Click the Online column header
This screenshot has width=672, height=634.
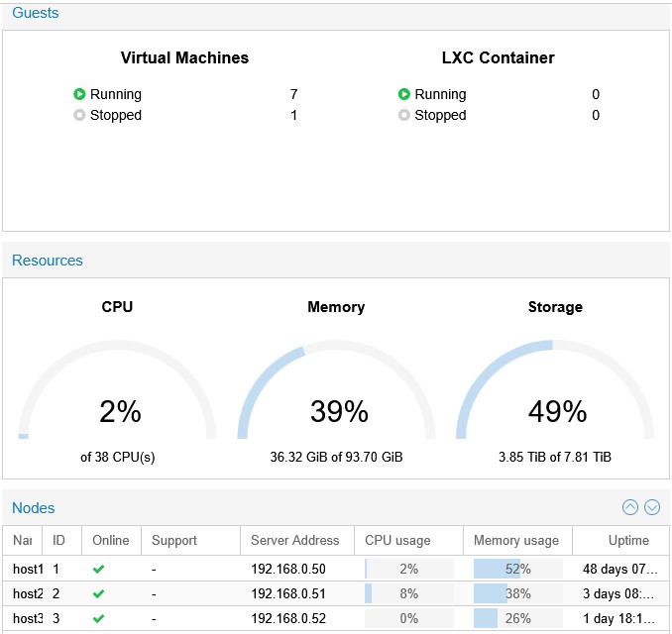coord(110,541)
